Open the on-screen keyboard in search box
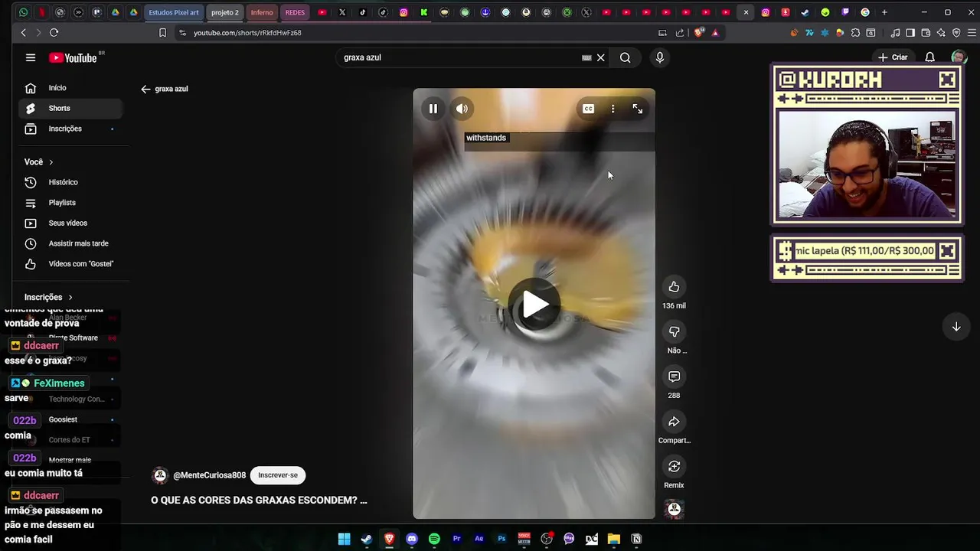The width and height of the screenshot is (980, 551). pos(586,57)
